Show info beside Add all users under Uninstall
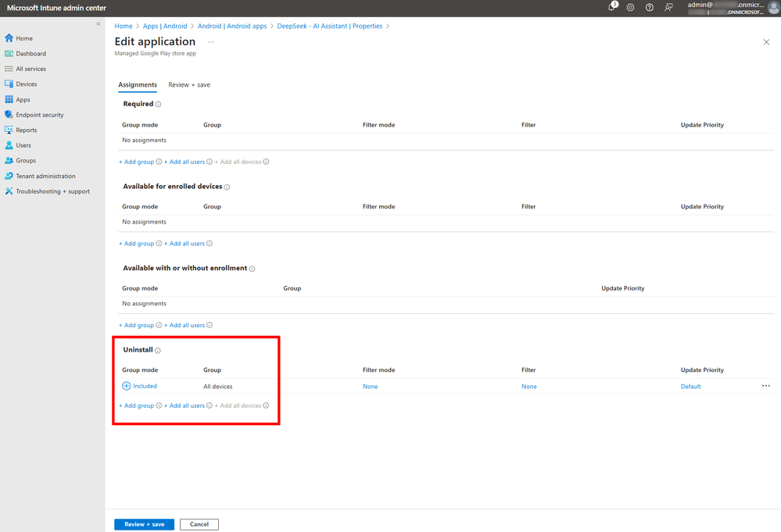 coord(210,405)
